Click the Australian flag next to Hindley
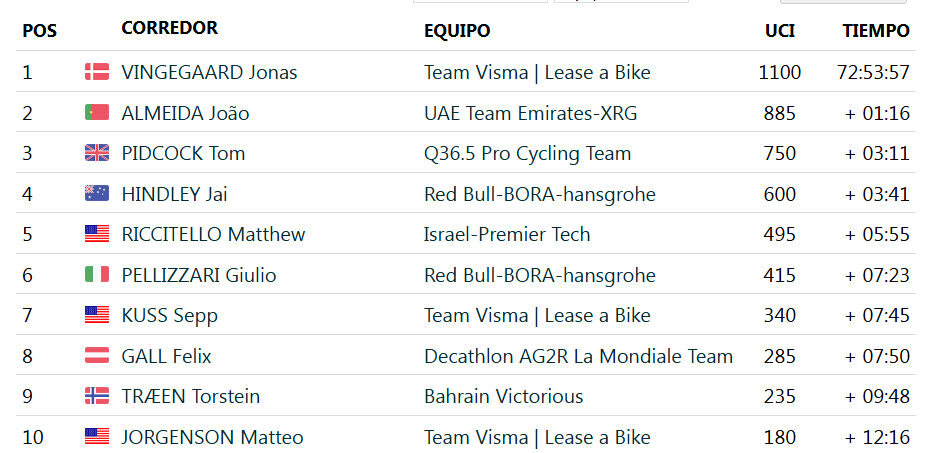 [97, 194]
